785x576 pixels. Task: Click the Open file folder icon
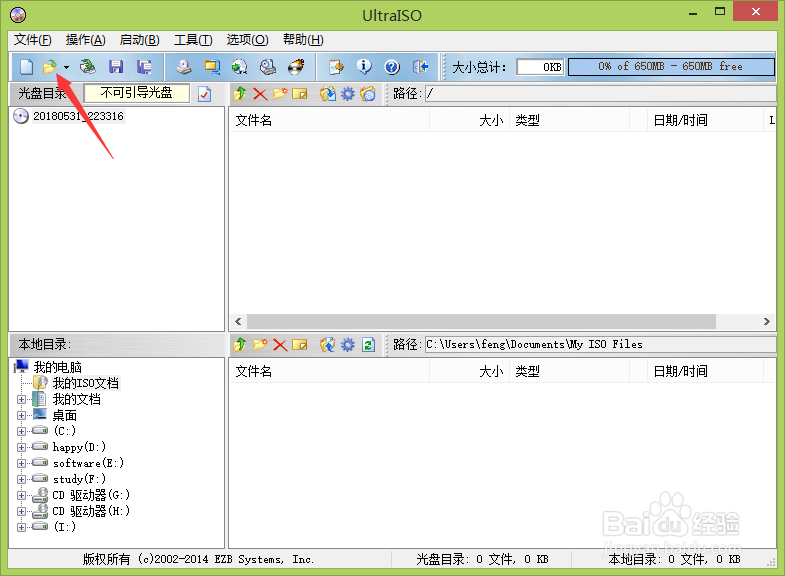pos(50,67)
